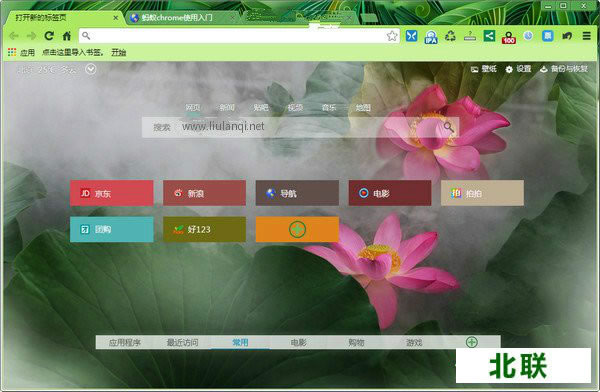Open the 好123 tile
600x392 pixels.
tap(204, 229)
